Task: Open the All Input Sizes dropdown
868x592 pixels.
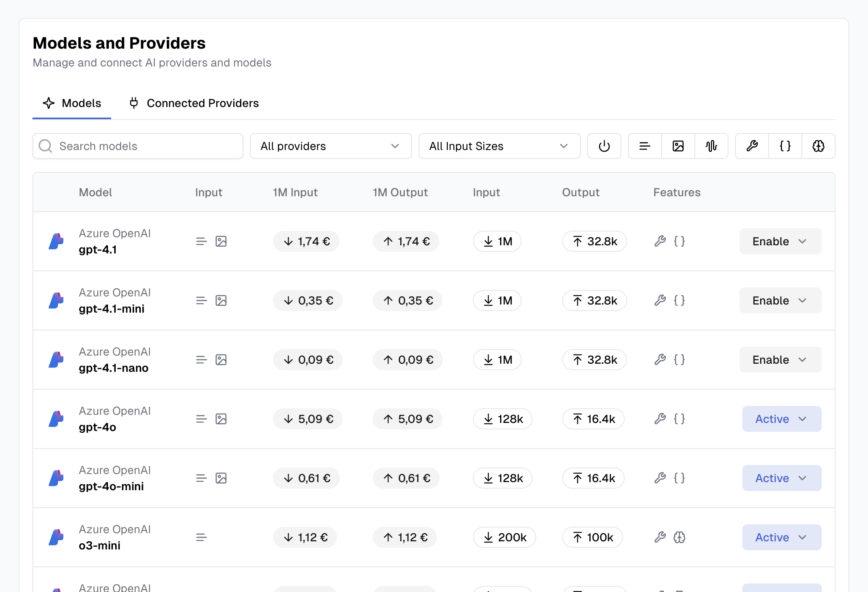Action: tap(499, 146)
